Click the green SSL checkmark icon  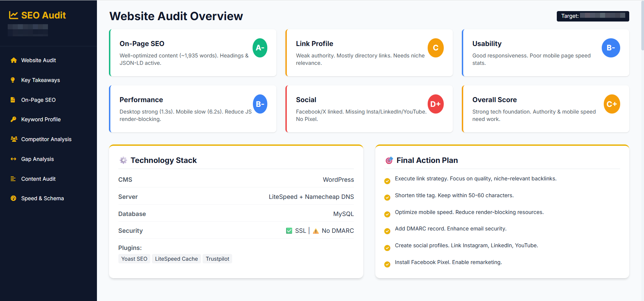289,231
